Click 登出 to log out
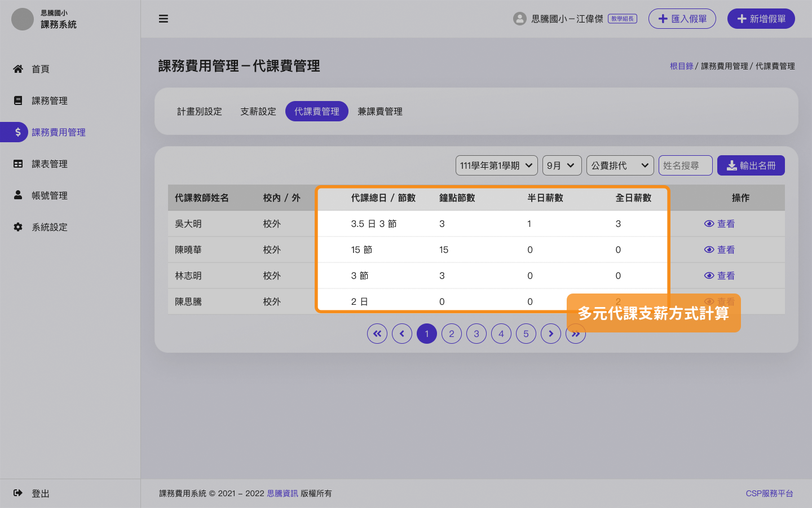This screenshot has width=812, height=508. point(40,493)
